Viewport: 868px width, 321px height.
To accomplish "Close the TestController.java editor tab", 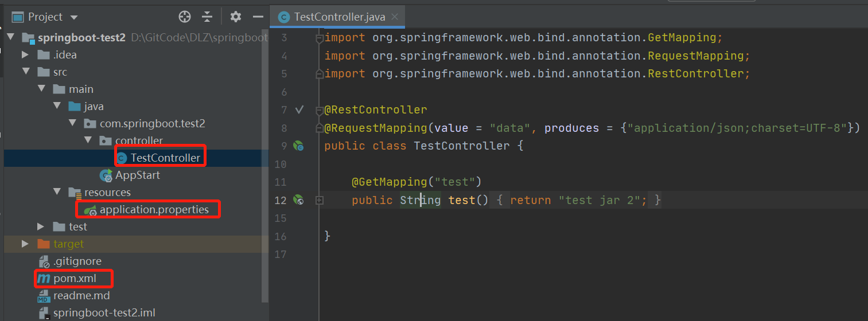I will tap(395, 17).
